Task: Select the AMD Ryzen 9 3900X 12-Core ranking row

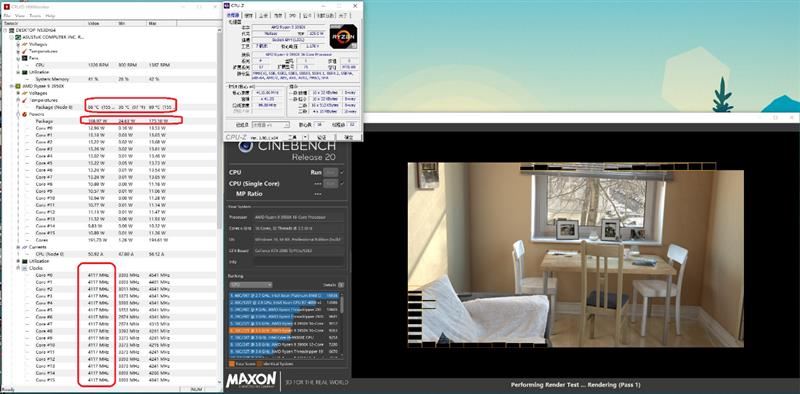Action: point(284,344)
